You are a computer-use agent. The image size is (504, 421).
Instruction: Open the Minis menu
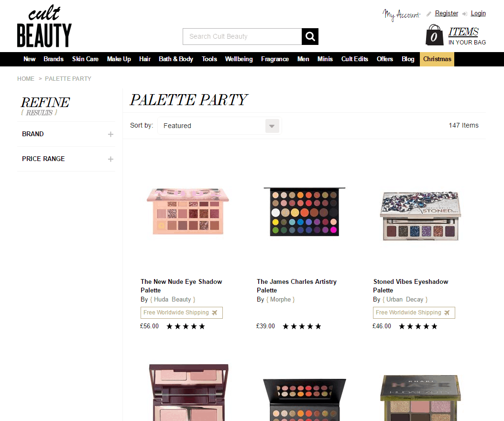coord(325,59)
